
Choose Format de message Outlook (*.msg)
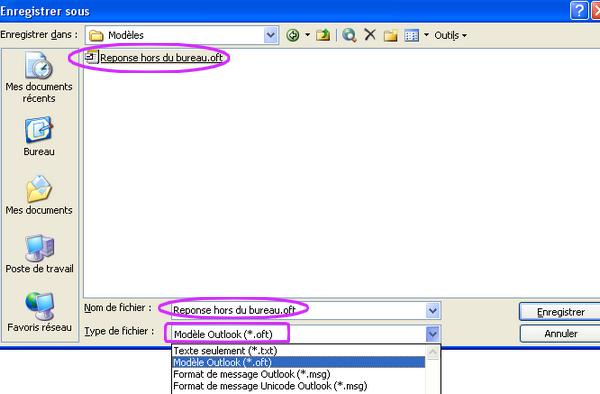298,374
